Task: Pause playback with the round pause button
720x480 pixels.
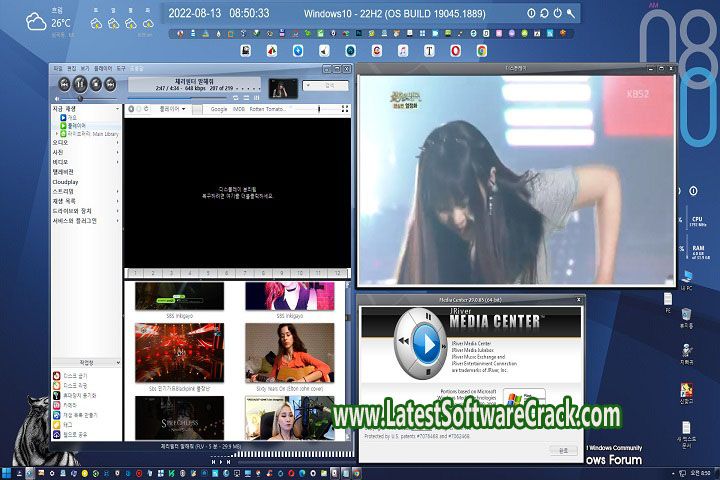Action: [80, 85]
